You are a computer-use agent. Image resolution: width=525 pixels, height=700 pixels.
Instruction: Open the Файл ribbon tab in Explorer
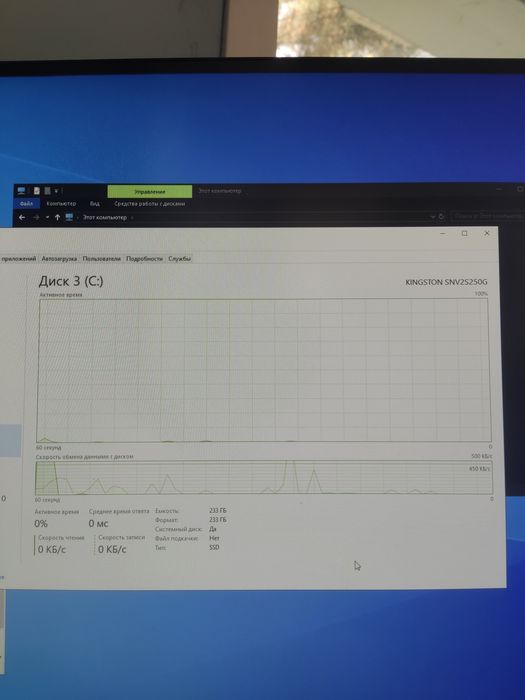[x=26, y=204]
